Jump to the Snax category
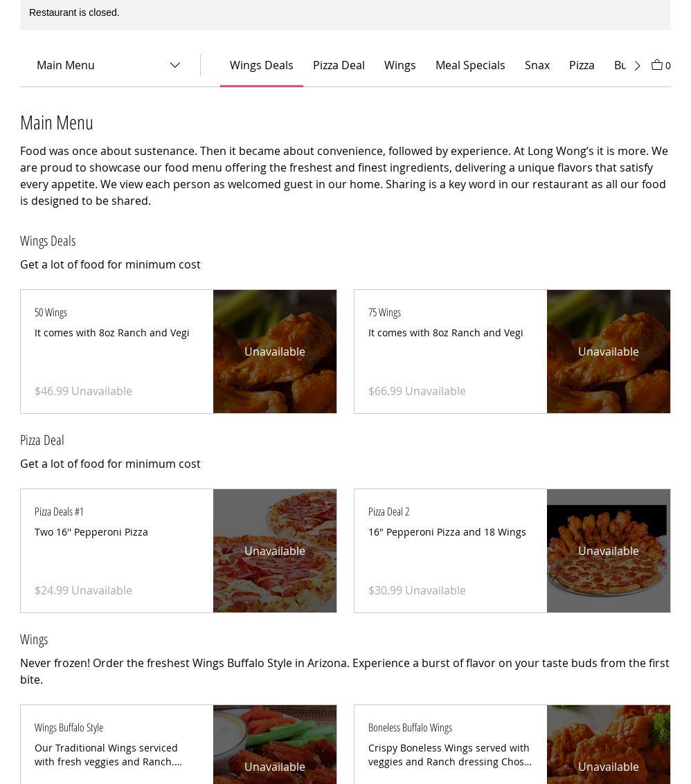The image size is (691, 784). [537, 66]
